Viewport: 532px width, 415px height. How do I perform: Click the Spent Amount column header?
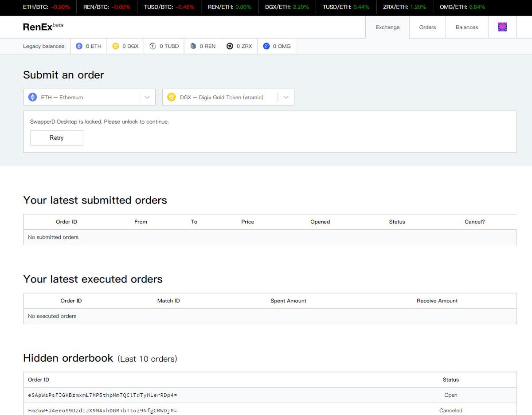coord(288,301)
